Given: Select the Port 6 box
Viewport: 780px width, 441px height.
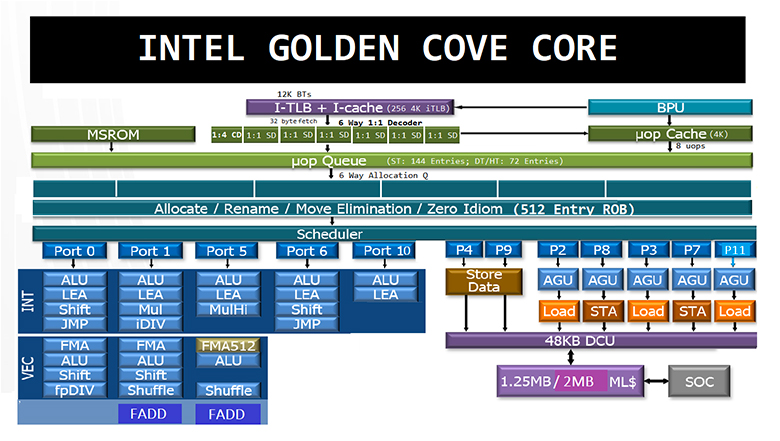Looking at the screenshot, I should tap(307, 251).
